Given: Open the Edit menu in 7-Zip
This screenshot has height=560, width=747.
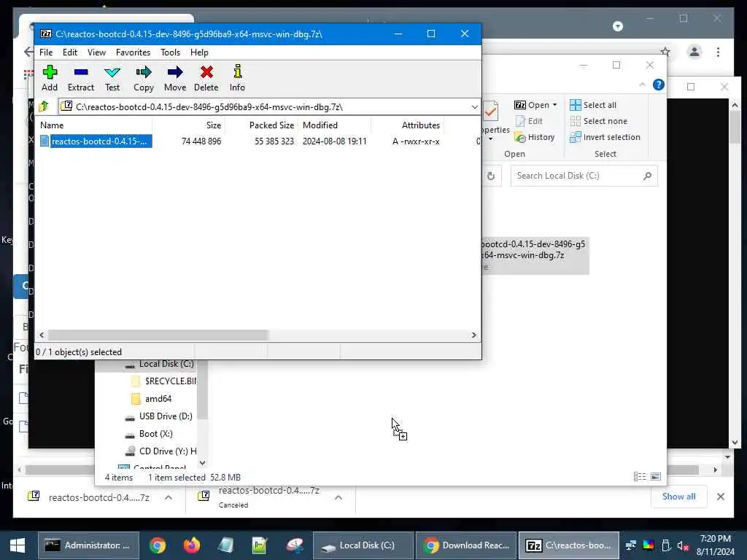Looking at the screenshot, I should (69, 52).
